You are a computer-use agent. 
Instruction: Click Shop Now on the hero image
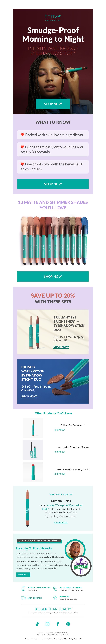click(53, 104)
